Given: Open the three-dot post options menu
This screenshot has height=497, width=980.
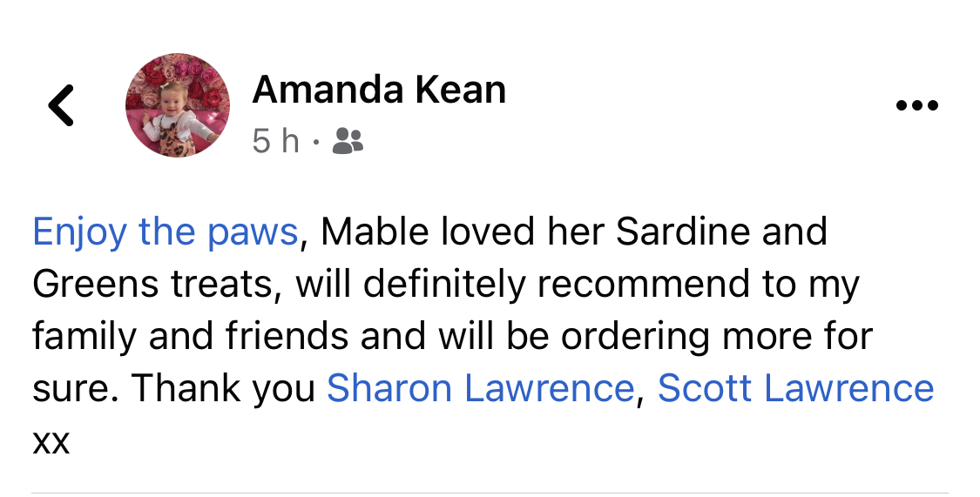Looking at the screenshot, I should tap(916, 106).
